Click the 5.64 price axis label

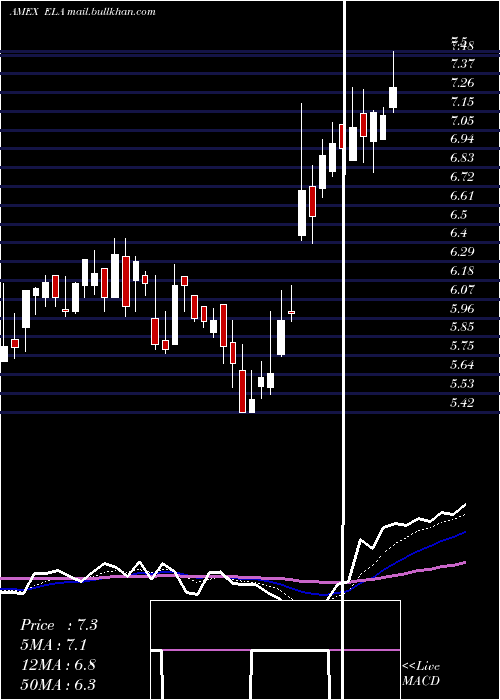pyautogui.click(x=462, y=365)
